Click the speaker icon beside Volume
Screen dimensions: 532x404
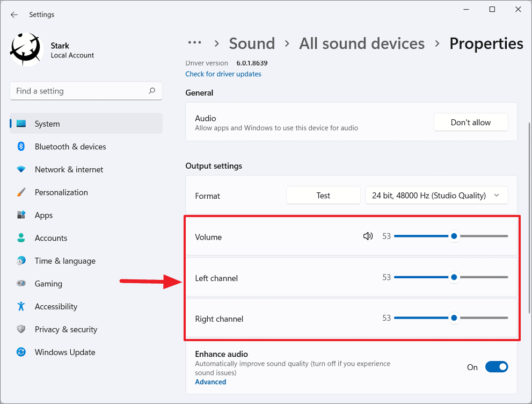pos(368,236)
